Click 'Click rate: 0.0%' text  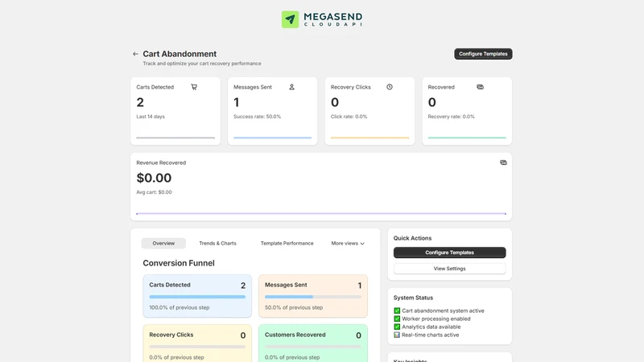point(349,117)
